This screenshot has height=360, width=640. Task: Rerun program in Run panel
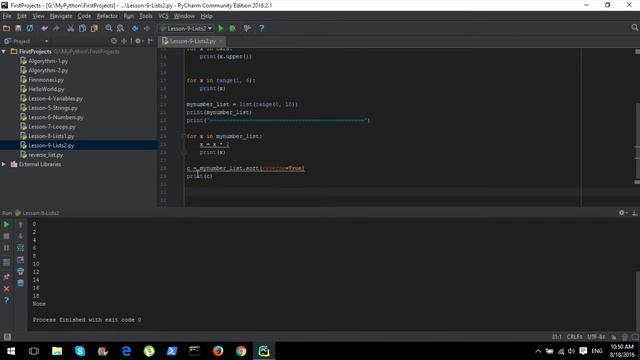(x=6, y=224)
